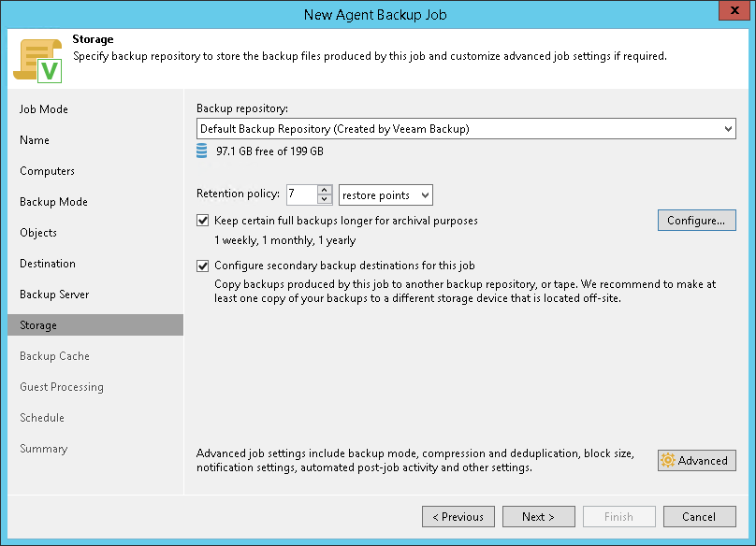
Task: Select the Backup Server step
Action: pos(54,295)
